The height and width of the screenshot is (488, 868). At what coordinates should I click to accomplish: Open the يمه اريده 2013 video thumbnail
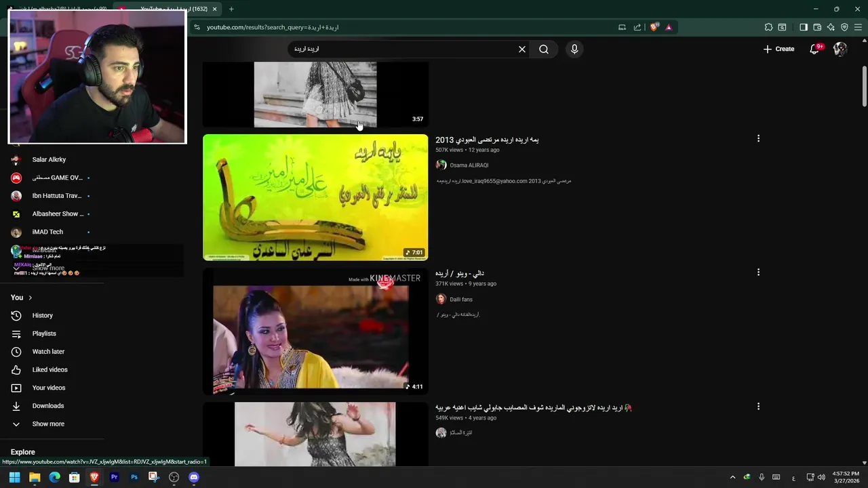coord(315,197)
